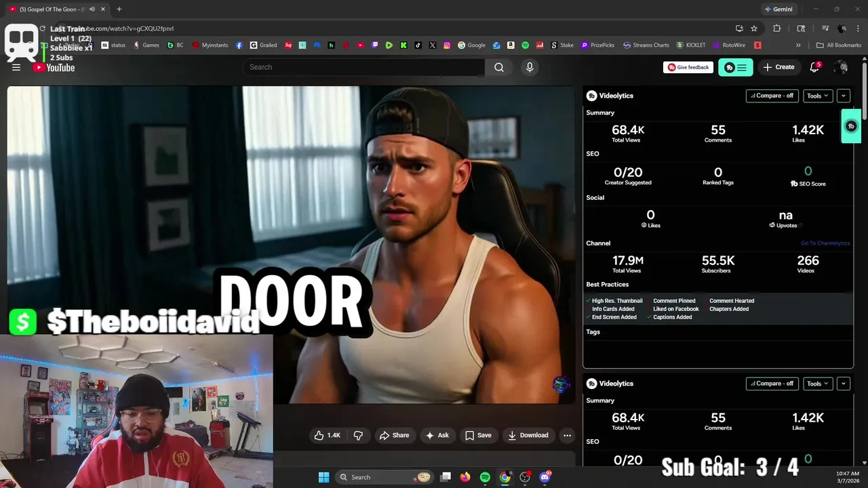Open the KICKLET bookmark
The image size is (868, 488).
tap(691, 45)
